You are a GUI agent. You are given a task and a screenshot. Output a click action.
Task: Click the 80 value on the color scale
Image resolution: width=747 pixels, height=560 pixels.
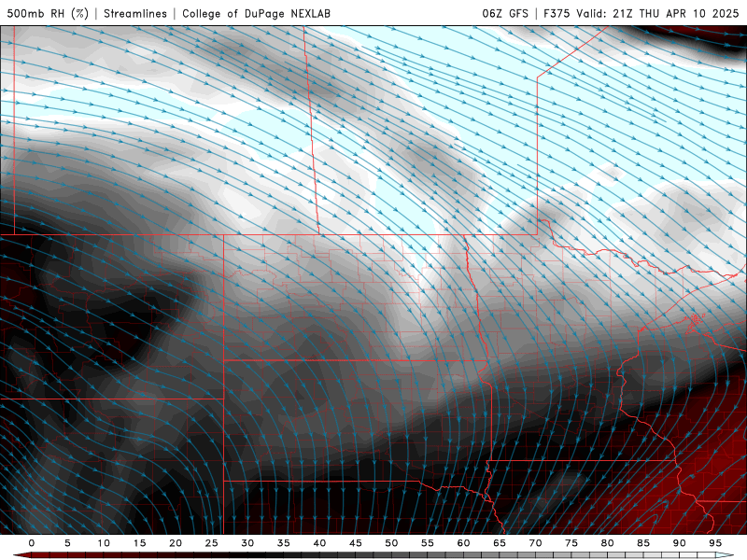[x=607, y=543]
